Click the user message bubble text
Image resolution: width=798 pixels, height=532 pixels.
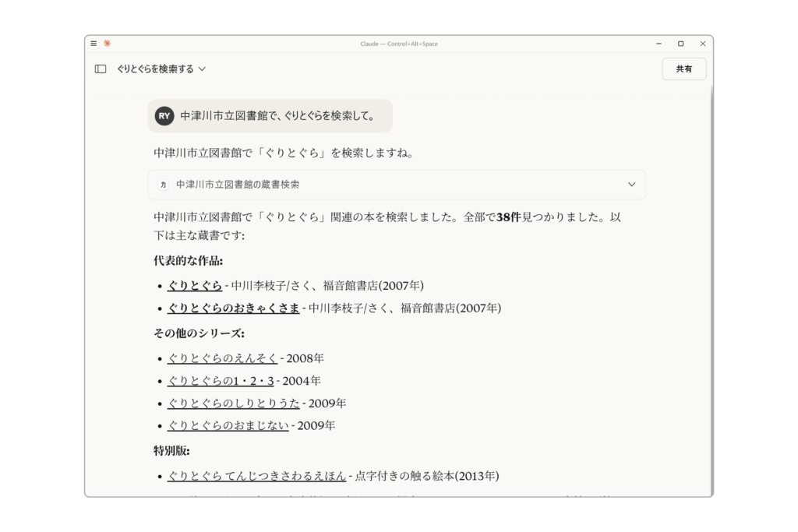[277, 116]
